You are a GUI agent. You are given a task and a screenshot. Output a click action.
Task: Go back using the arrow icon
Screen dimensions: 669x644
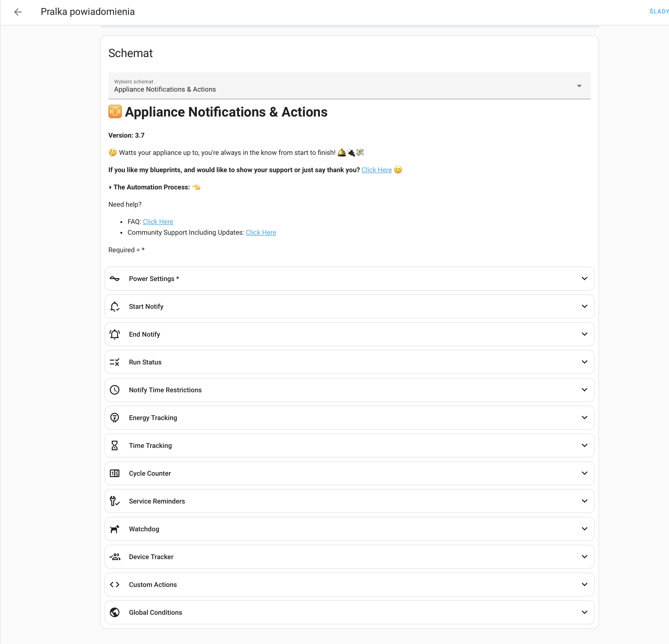[18, 12]
